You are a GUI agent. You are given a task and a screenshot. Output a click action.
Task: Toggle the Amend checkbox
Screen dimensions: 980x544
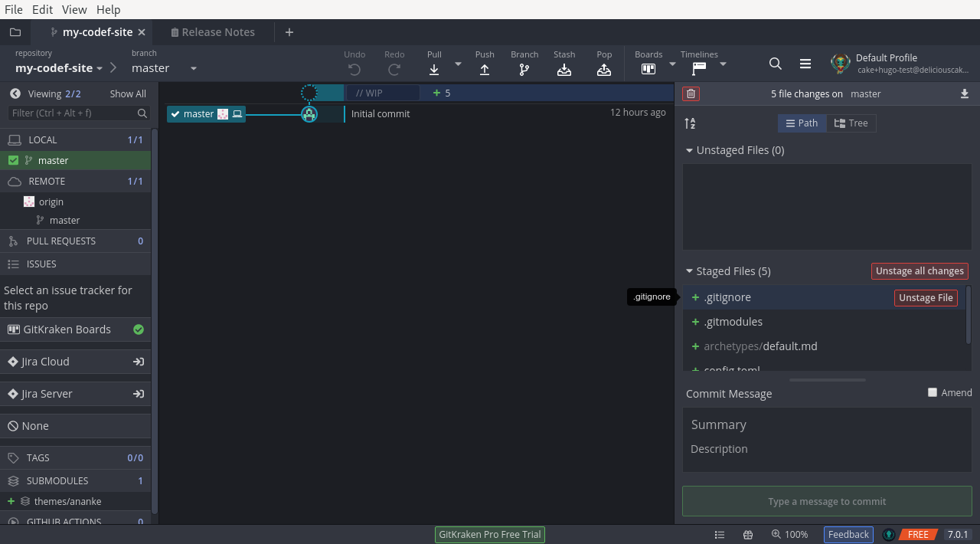coord(933,392)
